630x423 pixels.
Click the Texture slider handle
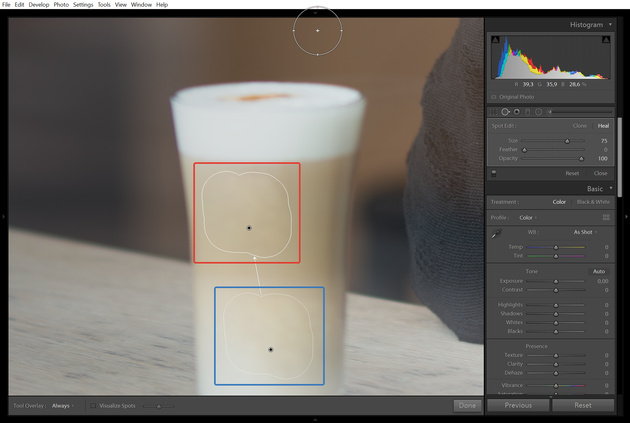(x=556, y=356)
